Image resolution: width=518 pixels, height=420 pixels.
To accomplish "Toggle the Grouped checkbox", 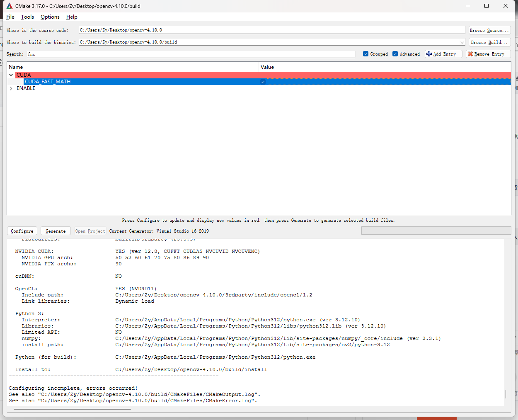I will pos(366,54).
